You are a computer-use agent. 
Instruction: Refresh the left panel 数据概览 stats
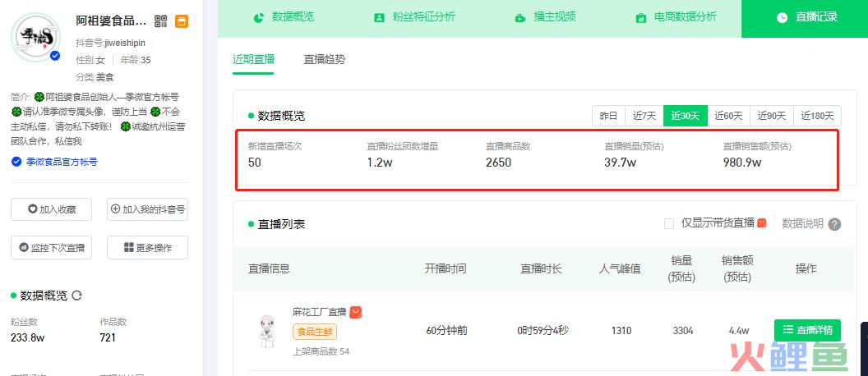pos(77,296)
